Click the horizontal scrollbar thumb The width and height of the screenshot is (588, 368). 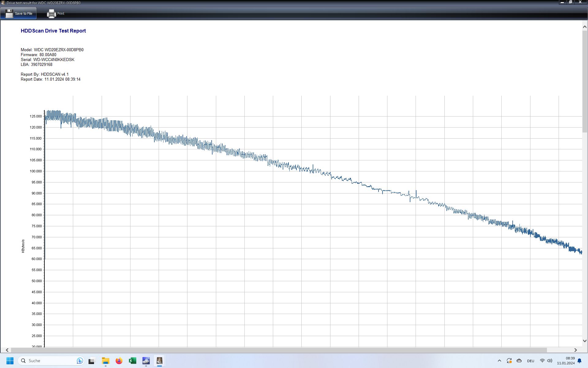pyautogui.click(x=279, y=350)
